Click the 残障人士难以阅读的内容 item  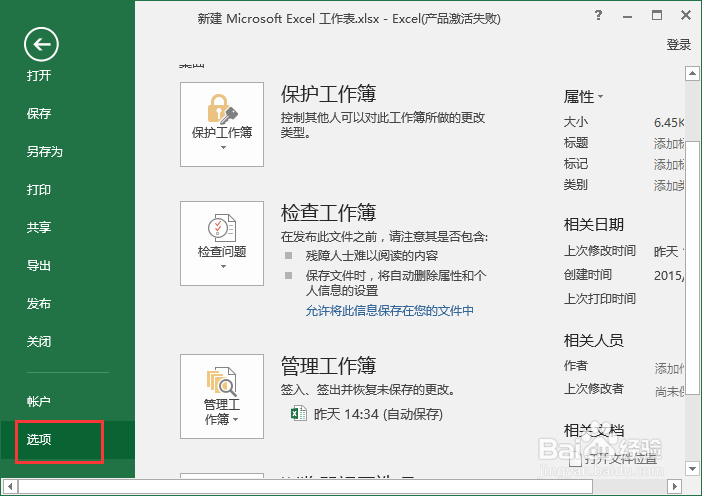click(x=372, y=256)
